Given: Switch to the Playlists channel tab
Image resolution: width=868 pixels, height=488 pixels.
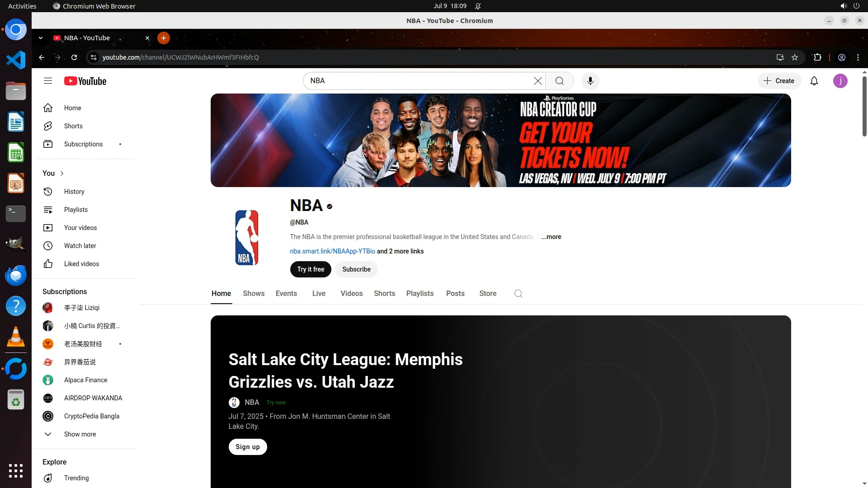Looking at the screenshot, I should click(x=420, y=294).
